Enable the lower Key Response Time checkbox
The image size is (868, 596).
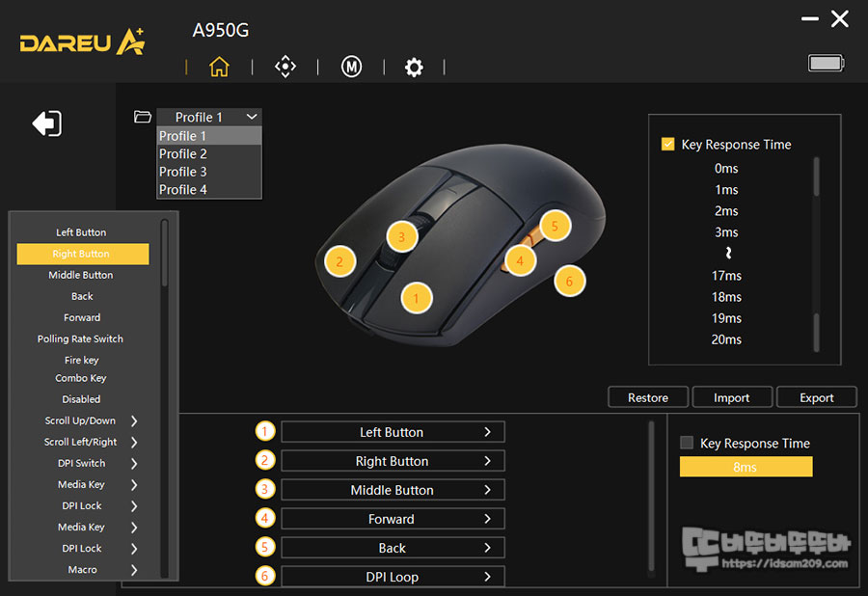pyautogui.click(x=687, y=442)
